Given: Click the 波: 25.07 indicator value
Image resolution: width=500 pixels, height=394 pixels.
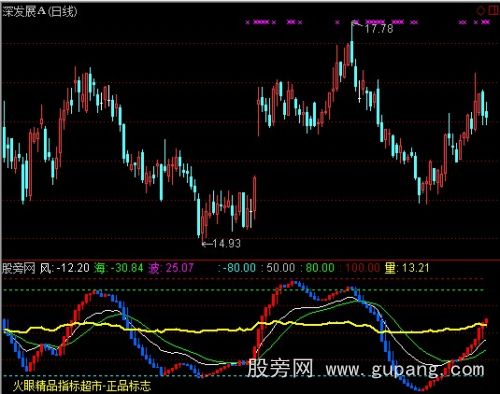Looking at the screenshot, I should coord(171,268).
